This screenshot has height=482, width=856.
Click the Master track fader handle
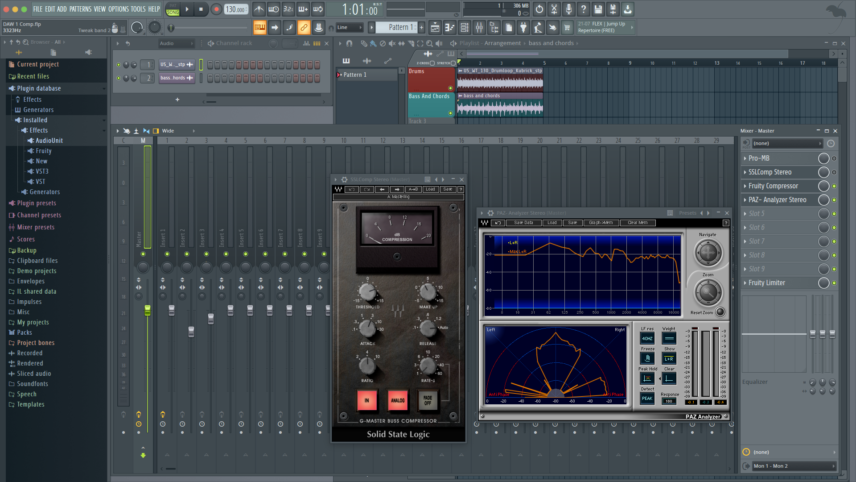pos(147,310)
